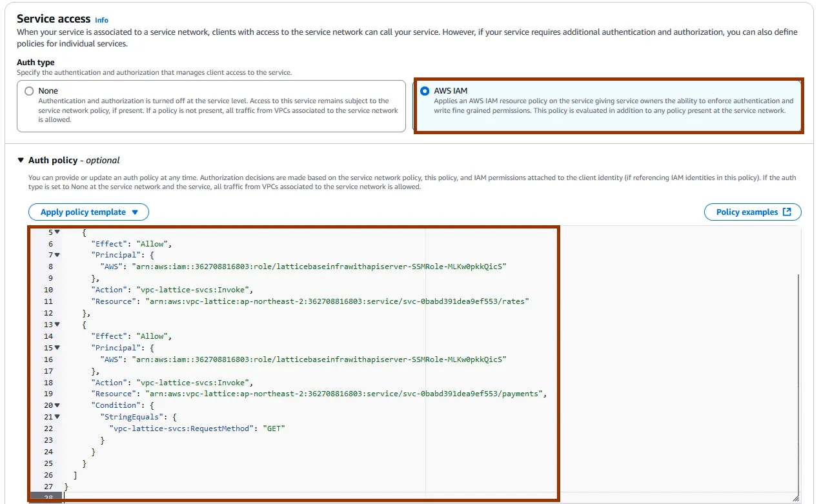Fold the Principal block at line 15

pyautogui.click(x=57, y=348)
